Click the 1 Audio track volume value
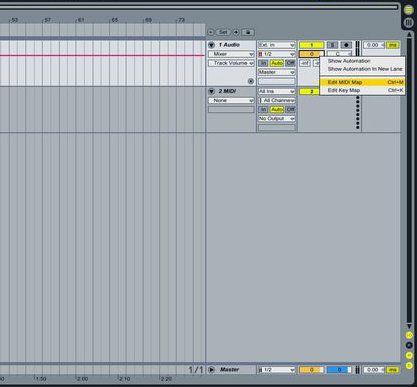The image size is (417, 387). (x=311, y=54)
